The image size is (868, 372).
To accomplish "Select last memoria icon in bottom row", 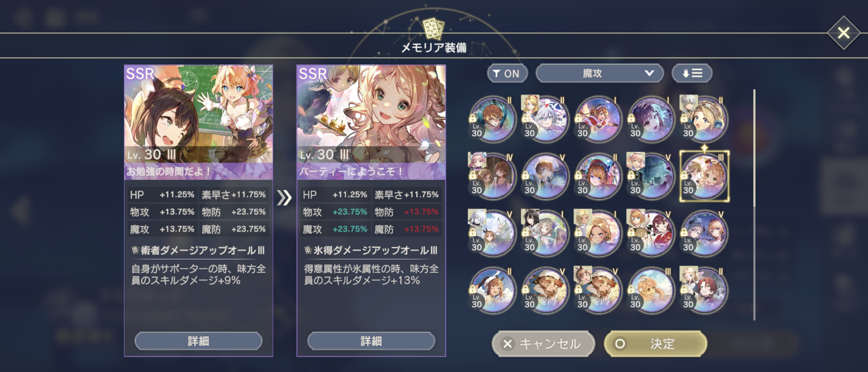I will tap(704, 290).
